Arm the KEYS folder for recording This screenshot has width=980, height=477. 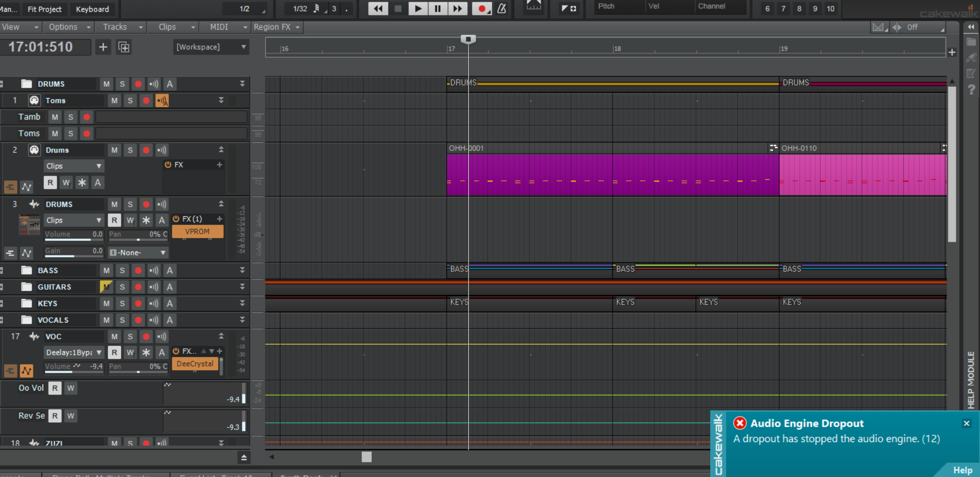(x=138, y=304)
